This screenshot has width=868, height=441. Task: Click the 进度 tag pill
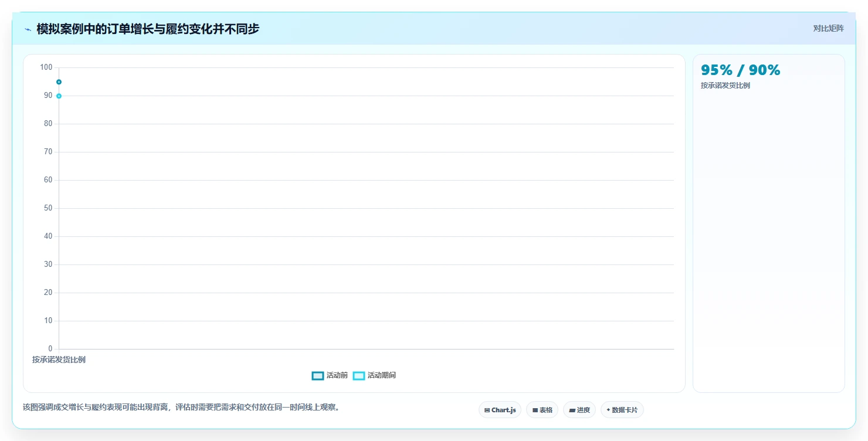(x=579, y=410)
